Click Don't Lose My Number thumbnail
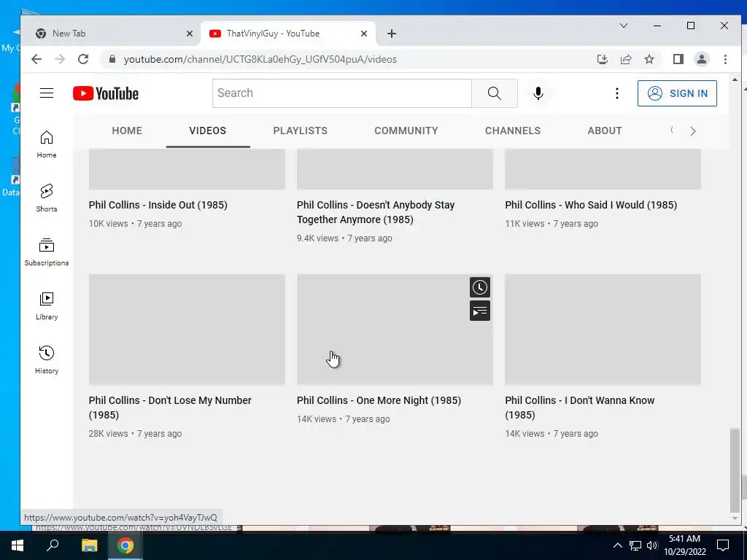 tap(187, 329)
